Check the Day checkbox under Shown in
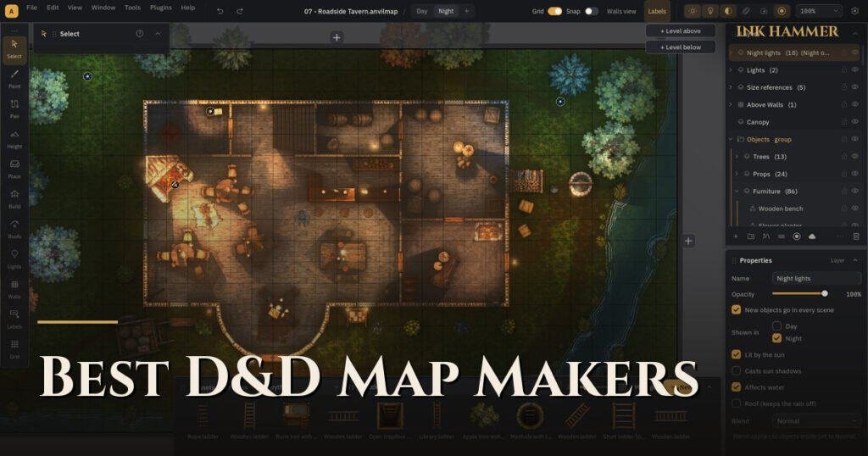868x456 pixels. pos(776,326)
